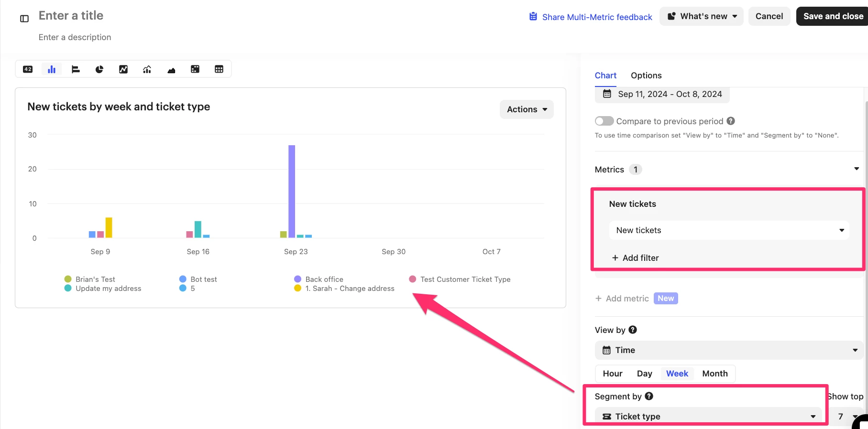Viewport: 868px width, 429px height.
Task: Click the Enter a description field
Action: (x=75, y=37)
